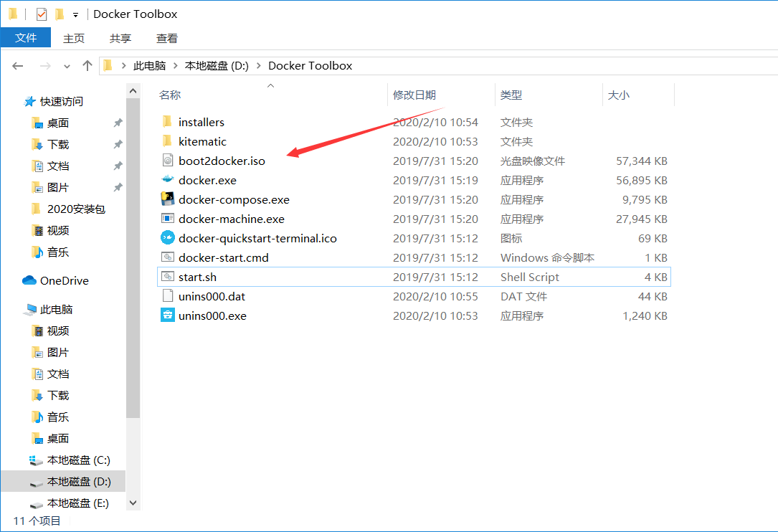Click the DAT 文件 type cell
Screen dimensions: 778x532
click(523, 296)
